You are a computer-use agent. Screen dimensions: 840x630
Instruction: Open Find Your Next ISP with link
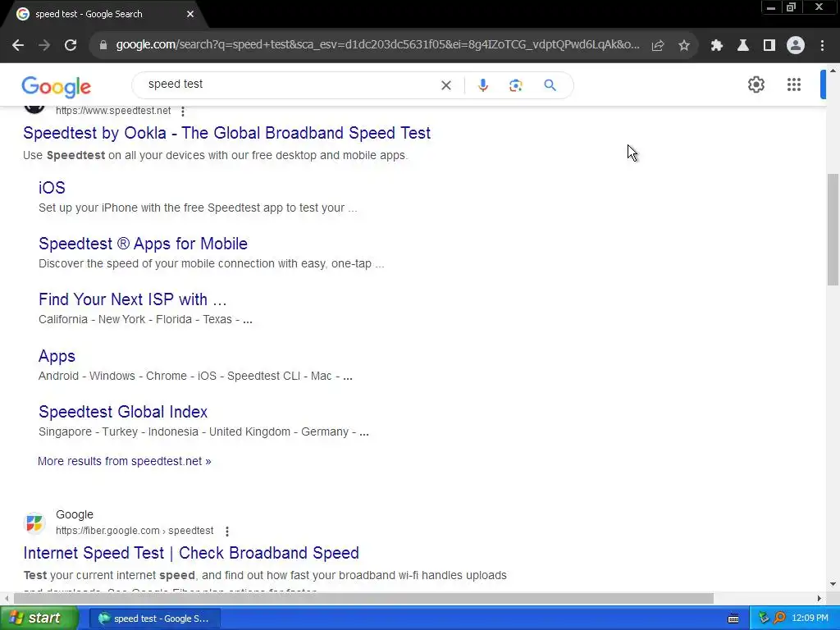pyautogui.click(x=132, y=299)
